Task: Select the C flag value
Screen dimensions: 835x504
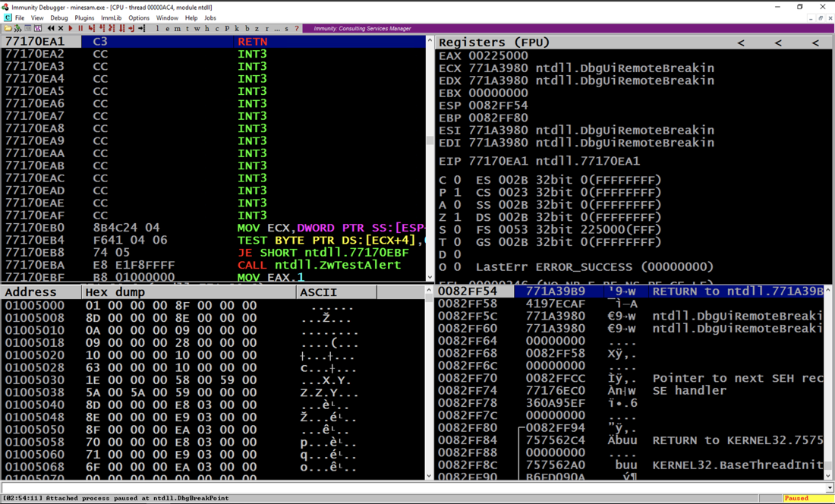Action: pos(458,180)
